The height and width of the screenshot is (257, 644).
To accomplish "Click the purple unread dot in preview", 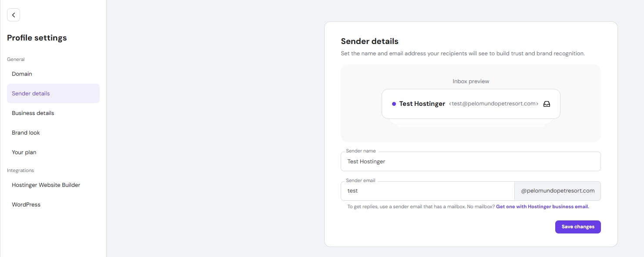I will click(x=394, y=104).
